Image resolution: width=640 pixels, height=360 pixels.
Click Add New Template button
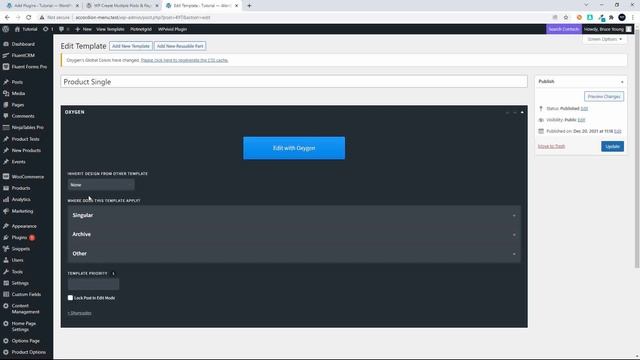(x=131, y=46)
